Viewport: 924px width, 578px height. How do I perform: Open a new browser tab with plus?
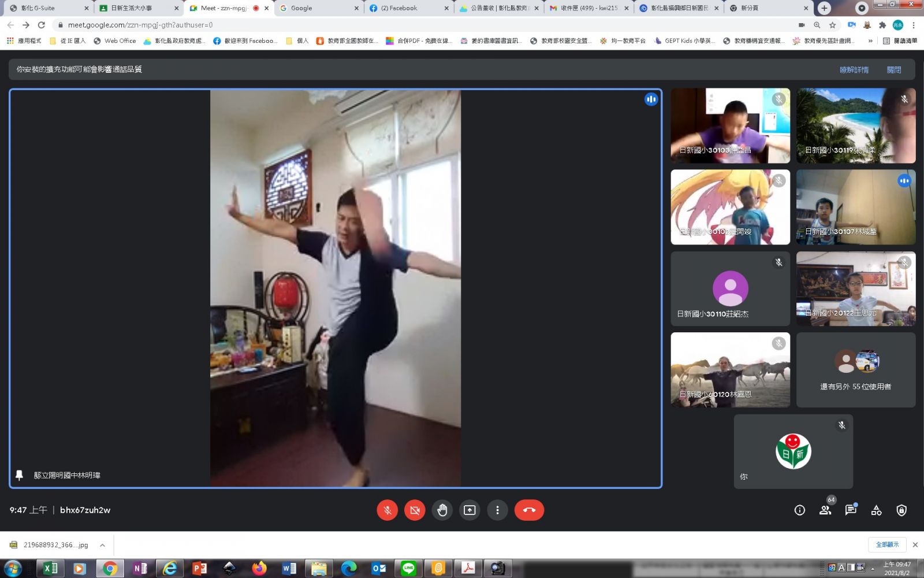824,8
